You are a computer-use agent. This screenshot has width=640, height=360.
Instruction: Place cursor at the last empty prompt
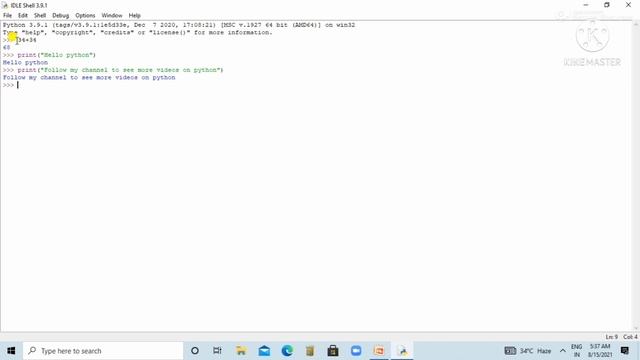[x=18, y=85]
